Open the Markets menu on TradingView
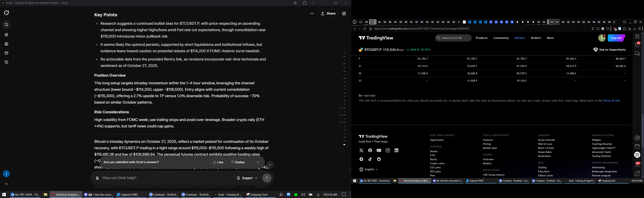 [520, 38]
